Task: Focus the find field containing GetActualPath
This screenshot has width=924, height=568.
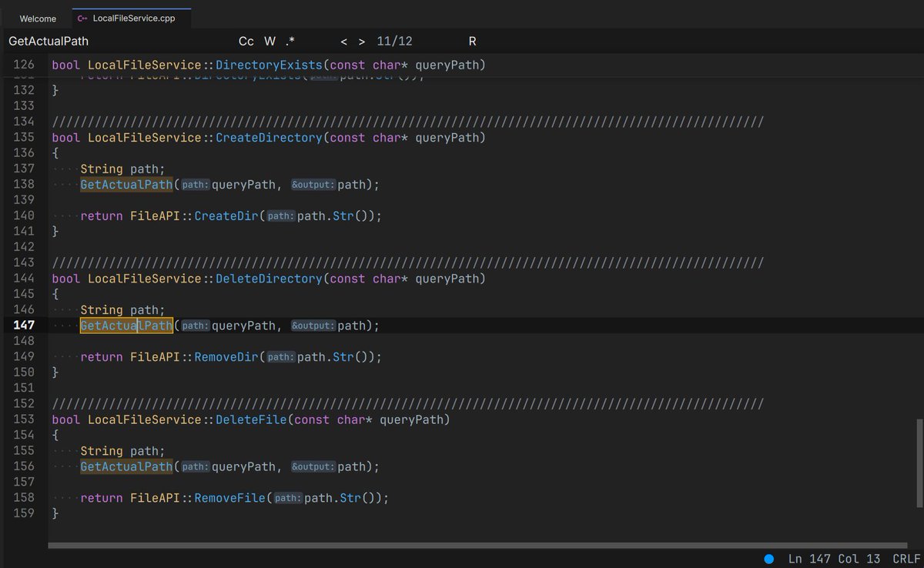Action: pos(115,42)
